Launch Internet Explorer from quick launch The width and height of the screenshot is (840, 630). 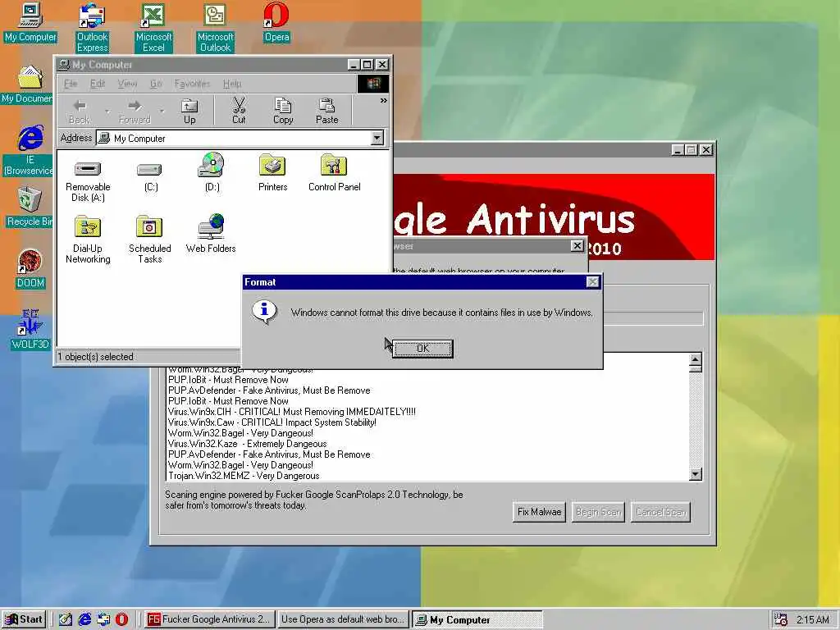(84, 619)
